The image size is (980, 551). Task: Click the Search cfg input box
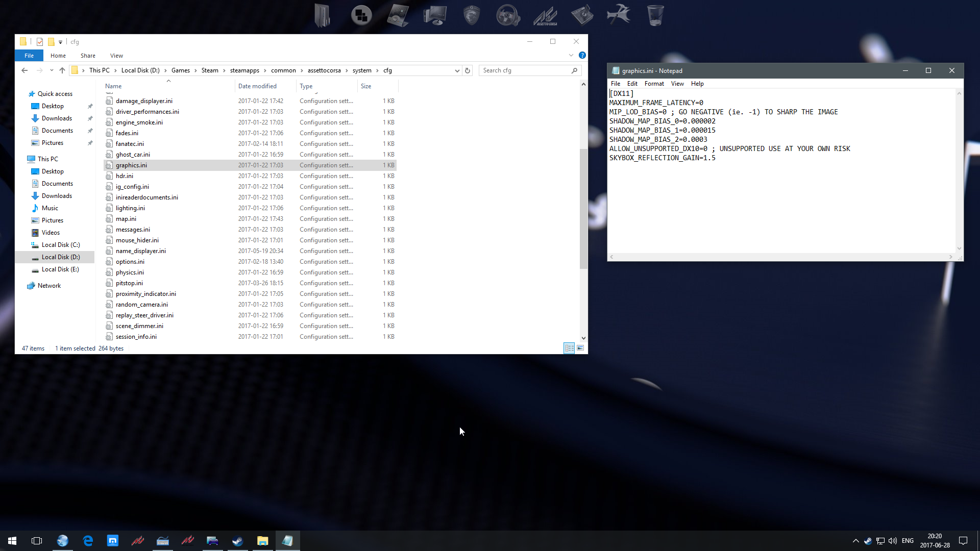(x=526, y=70)
